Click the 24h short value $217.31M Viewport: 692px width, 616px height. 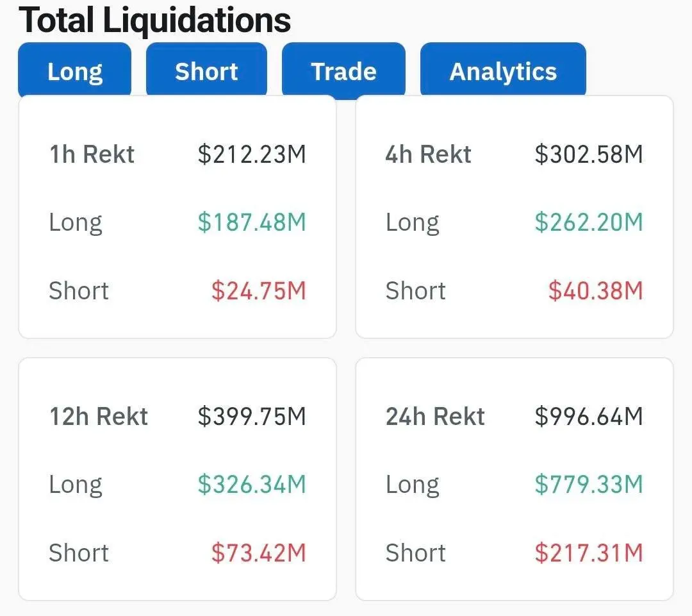click(x=589, y=553)
